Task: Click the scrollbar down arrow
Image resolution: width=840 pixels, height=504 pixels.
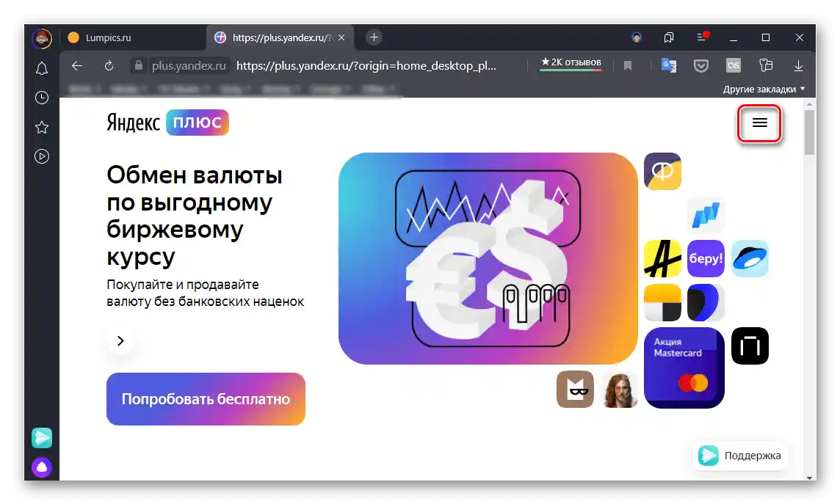Action: point(809,476)
